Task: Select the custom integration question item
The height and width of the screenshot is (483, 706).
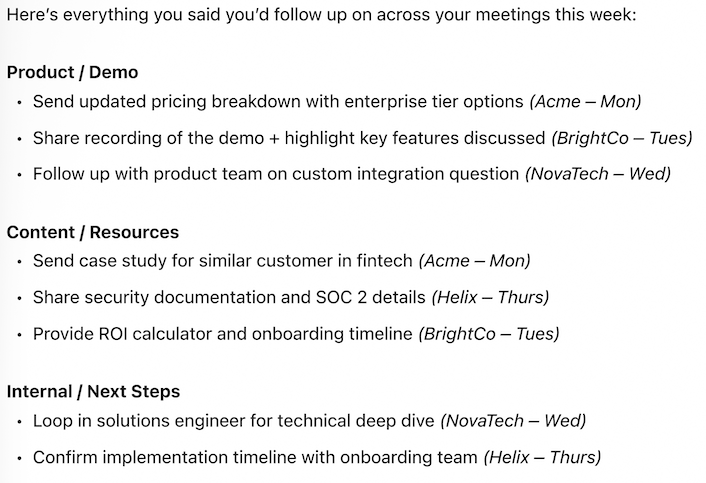Action: pyautogui.click(x=277, y=174)
